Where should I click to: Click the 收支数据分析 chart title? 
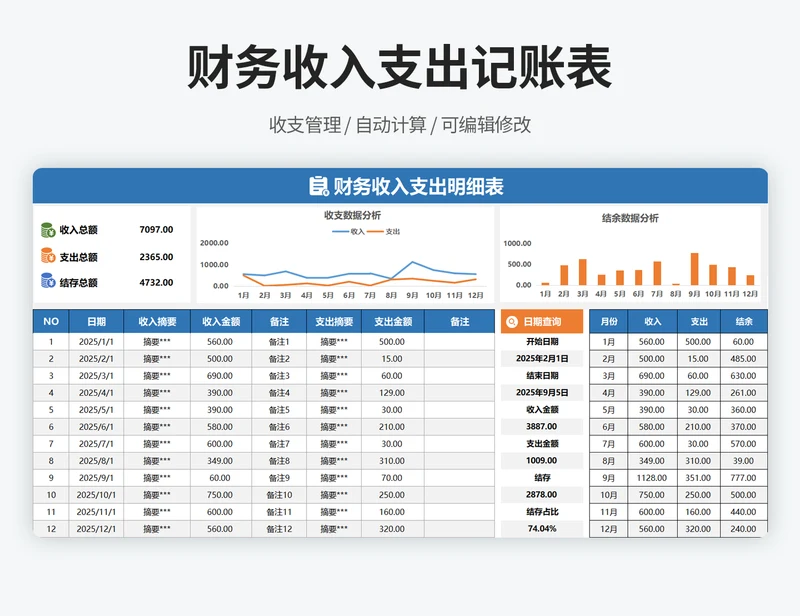click(x=352, y=215)
